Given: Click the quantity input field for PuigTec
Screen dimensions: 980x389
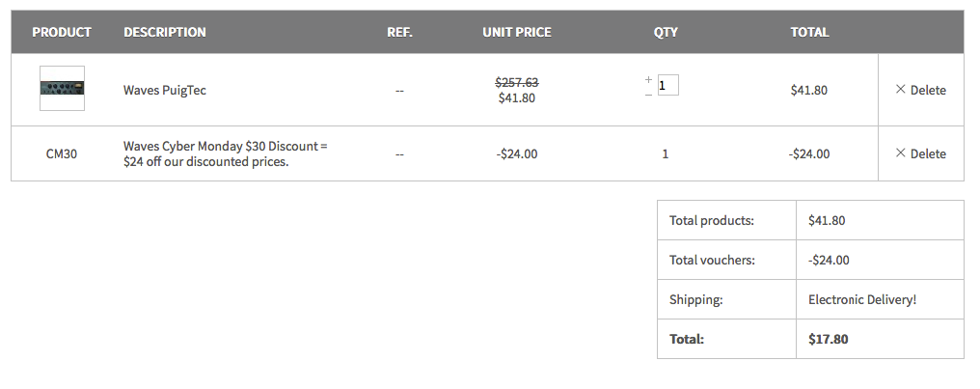Looking at the screenshot, I should pyautogui.click(x=667, y=85).
